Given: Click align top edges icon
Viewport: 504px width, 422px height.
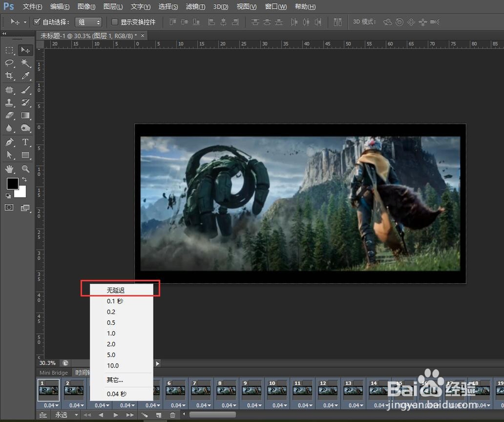Looking at the screenshot, I should pyautogui.click(x=172, y=22).
